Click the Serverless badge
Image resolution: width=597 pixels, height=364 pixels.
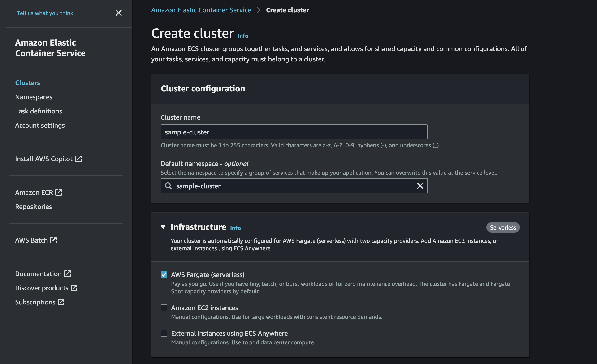pos(503,227)
